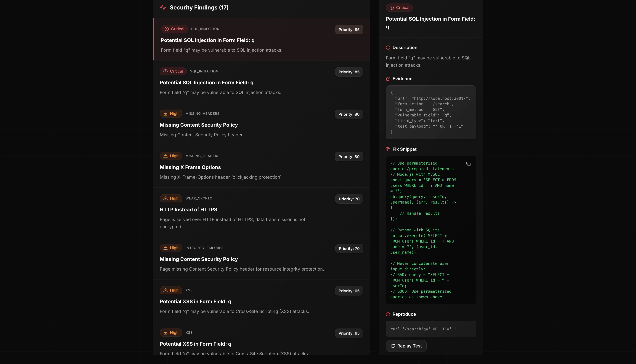Click the Security Findings pulse icon

(x=163, y=7)
